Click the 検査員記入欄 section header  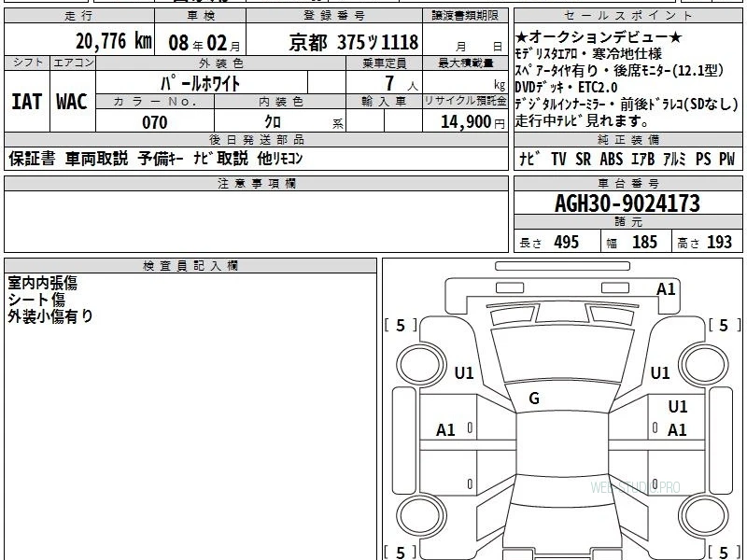point(190,266)
